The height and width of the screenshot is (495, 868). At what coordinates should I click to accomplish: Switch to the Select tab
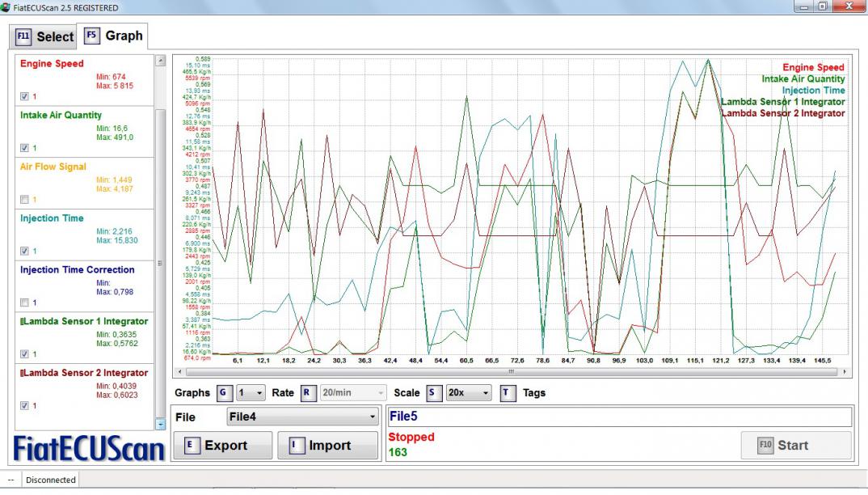44,37
